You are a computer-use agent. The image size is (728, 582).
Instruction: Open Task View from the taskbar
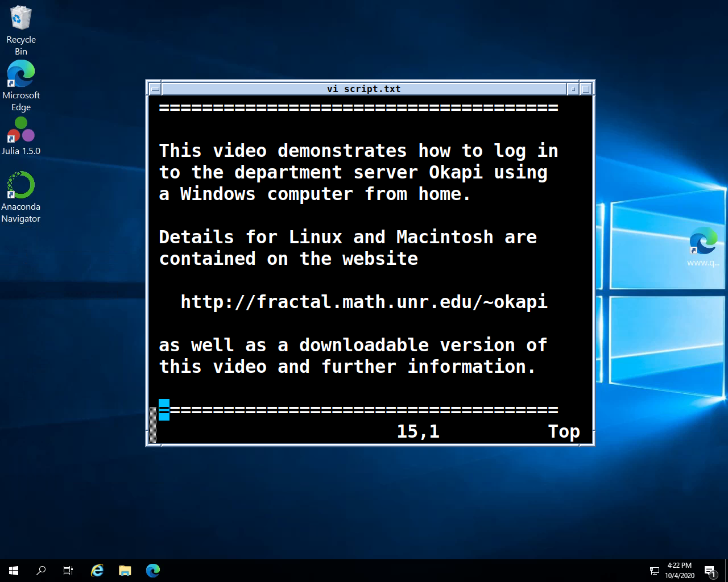tap(68, 571)
